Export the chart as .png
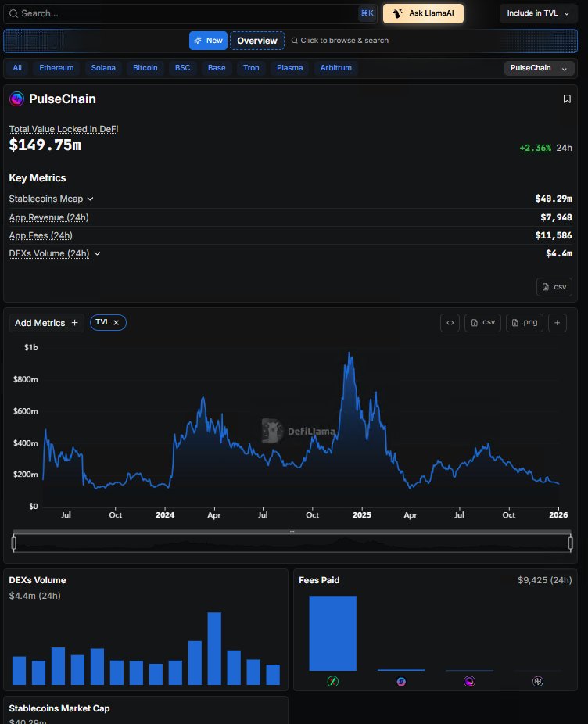 pos(525,323)
